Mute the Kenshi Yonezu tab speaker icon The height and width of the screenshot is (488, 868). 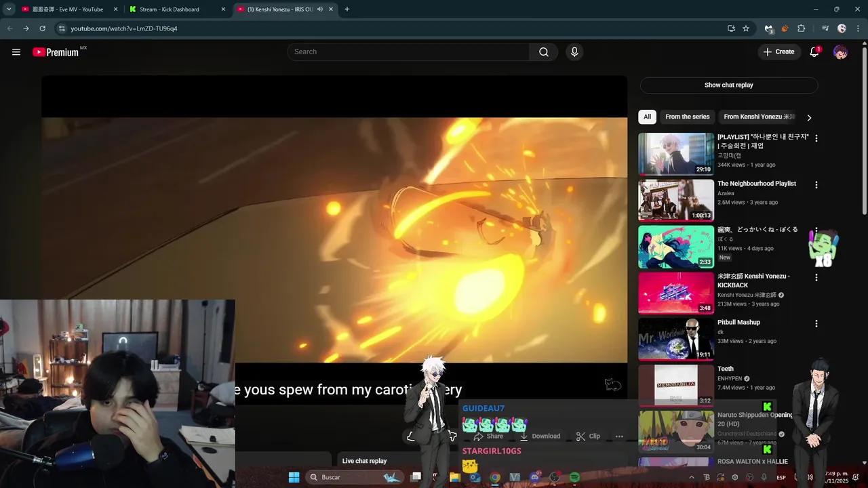click(x=319, y=9)
